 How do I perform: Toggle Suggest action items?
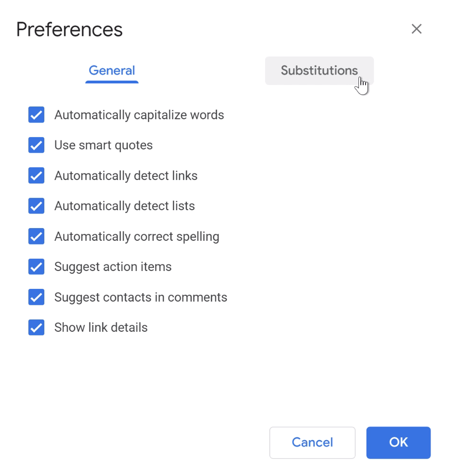(x=36, y=267)
